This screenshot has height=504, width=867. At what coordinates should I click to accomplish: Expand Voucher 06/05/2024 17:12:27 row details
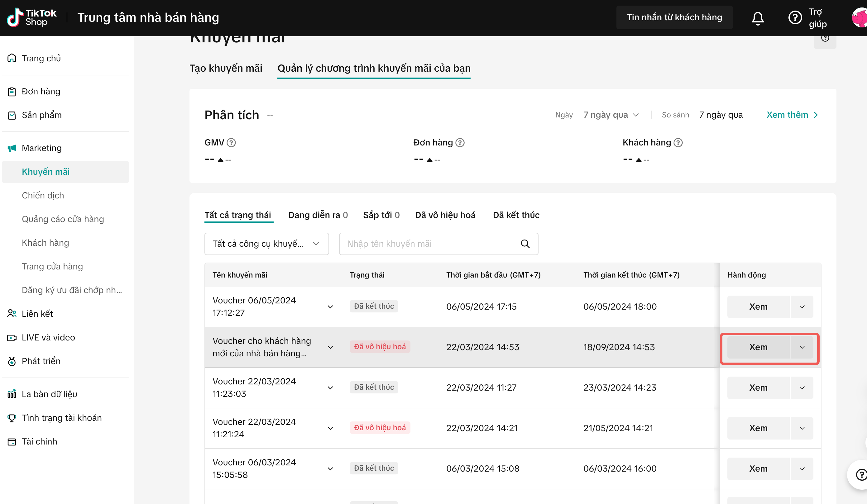click(330, 307)
